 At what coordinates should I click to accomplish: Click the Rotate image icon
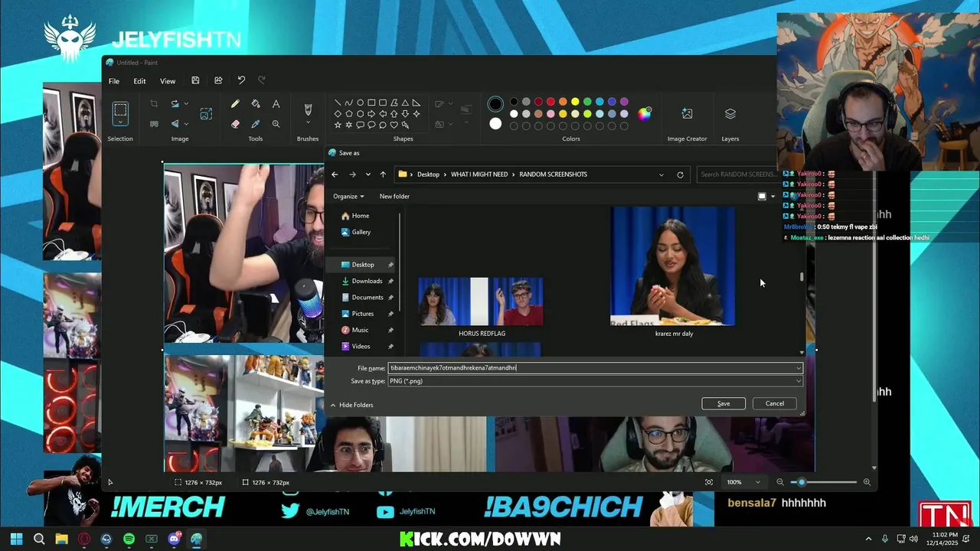click(175, 104)
